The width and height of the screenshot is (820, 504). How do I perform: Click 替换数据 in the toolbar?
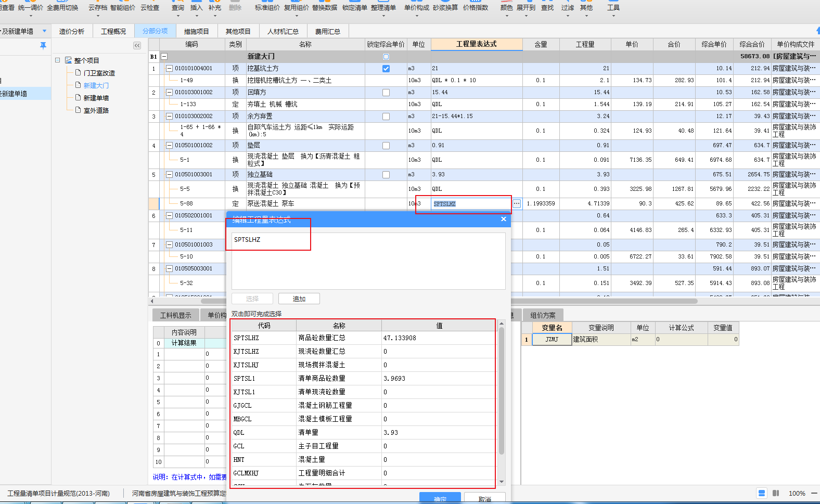pyautogui.click(x=325, y=8)
